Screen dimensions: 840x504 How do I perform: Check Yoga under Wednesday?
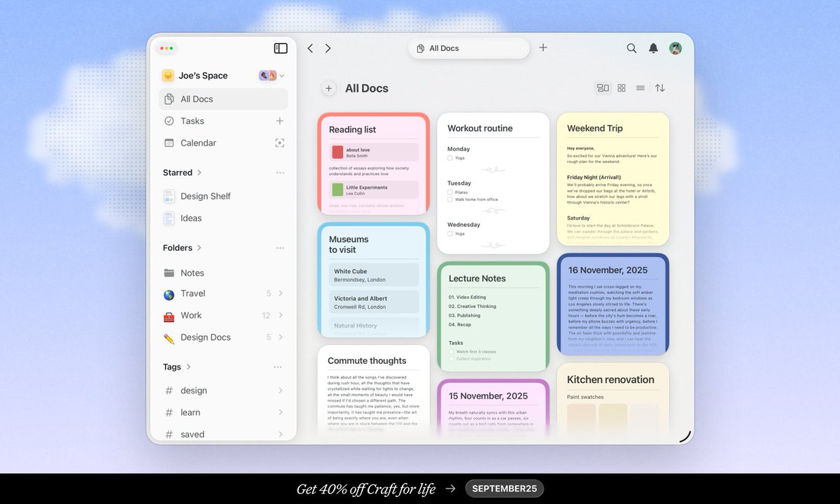click(450, 233)
